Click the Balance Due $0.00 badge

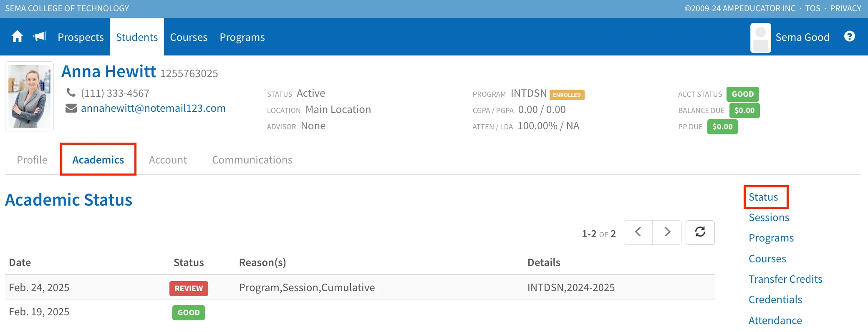(744, 111)
